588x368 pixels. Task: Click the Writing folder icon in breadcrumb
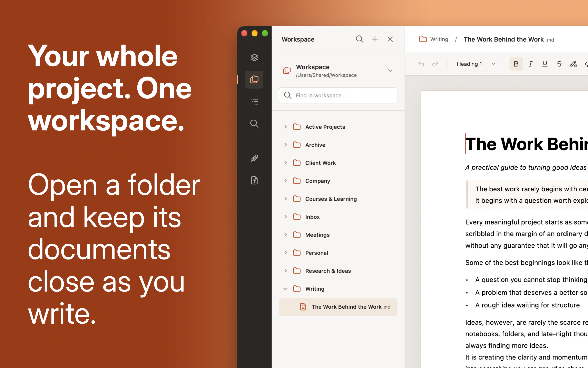click(x=423, y=39)
